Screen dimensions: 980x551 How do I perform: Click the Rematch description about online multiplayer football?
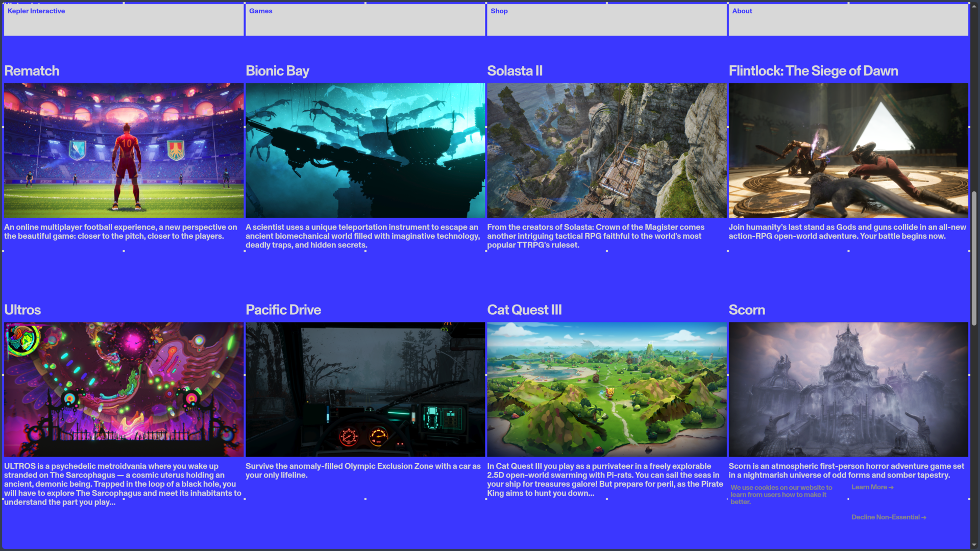point(121,232)
